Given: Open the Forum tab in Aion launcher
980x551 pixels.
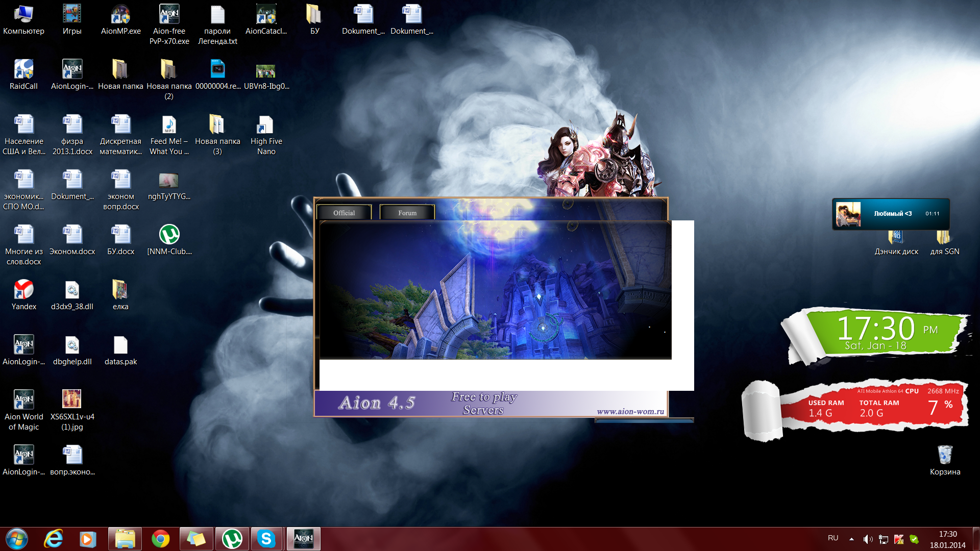Looking at the screenshot, I should coord(407,213).
